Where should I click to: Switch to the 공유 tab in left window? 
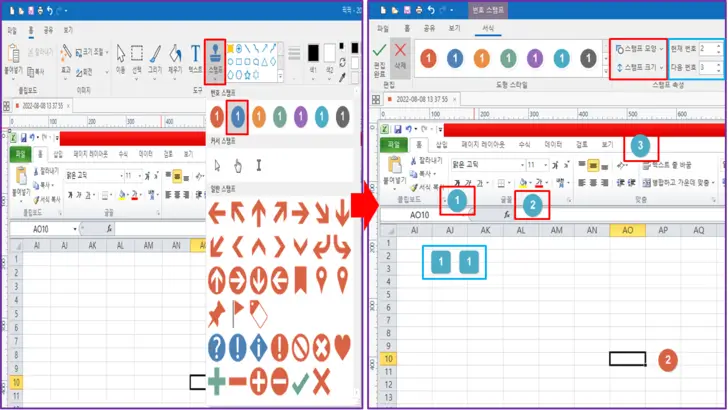coord(48,30)
